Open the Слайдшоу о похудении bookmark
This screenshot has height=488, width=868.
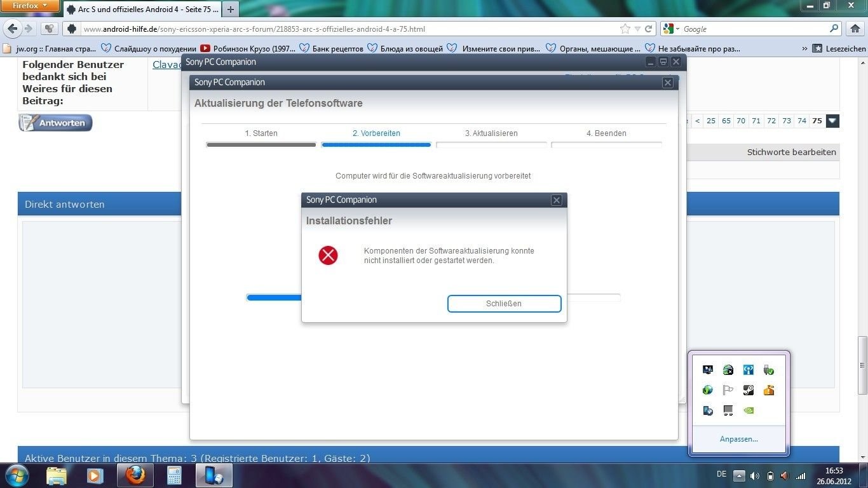tap(149, 48)
